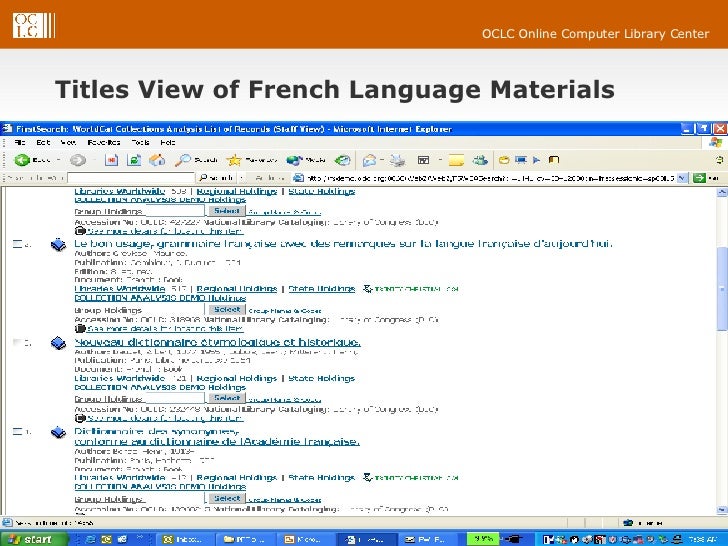The height and width of the screenshot is (546, 728).
Task: Click the book icon beside Le bon usage
Action: [x=58, y=244]
